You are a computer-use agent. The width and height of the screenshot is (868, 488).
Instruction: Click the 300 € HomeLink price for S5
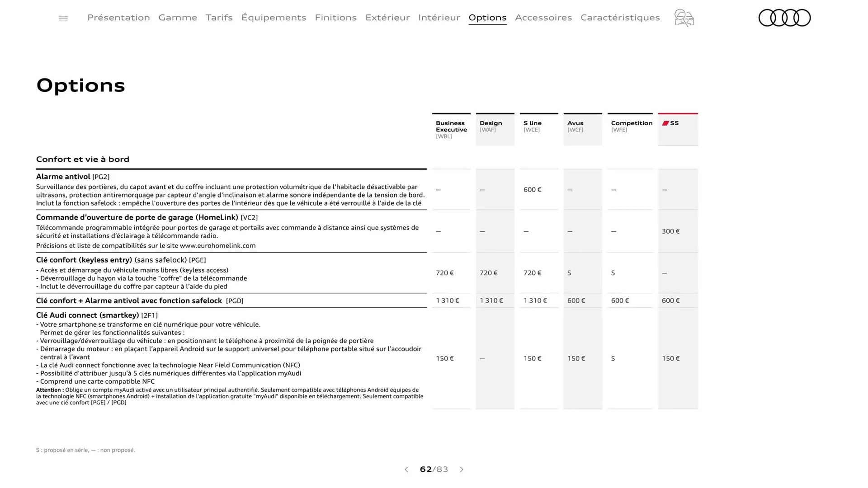click(x=671, y=231)
